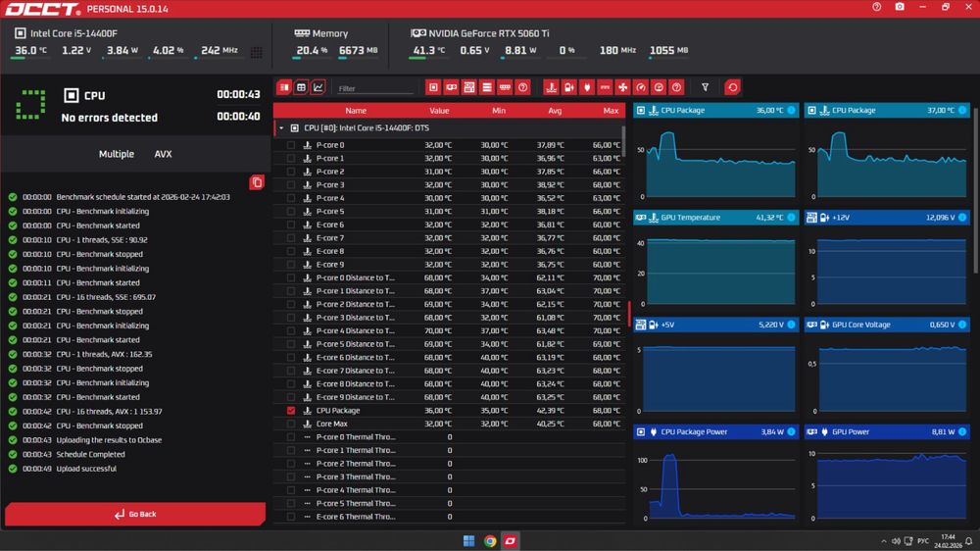Click info icon on +12V graph
Viewport: 980px width, 551px height.
coord(962,217)
